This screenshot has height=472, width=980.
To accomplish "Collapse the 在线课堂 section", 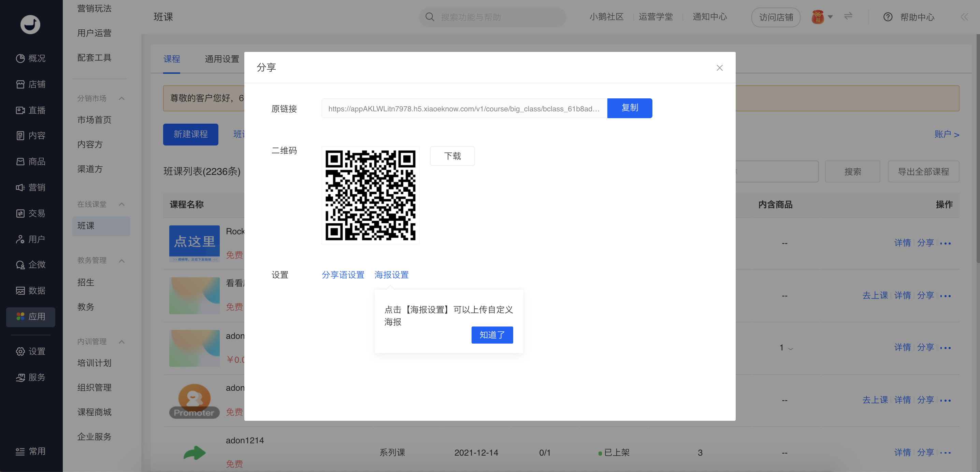I will pyautogui.click(x=122, y=204).
